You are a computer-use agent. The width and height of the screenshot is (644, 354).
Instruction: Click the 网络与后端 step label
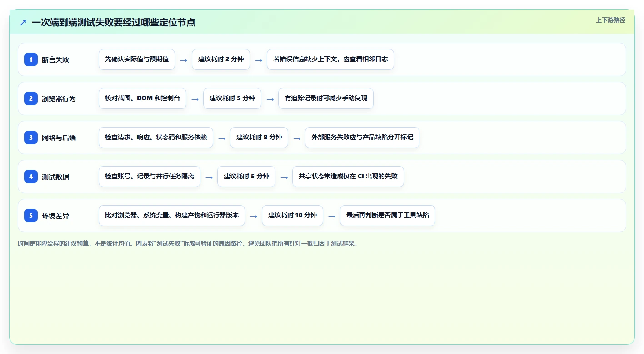pyautogui.click(x=59, y=138)
